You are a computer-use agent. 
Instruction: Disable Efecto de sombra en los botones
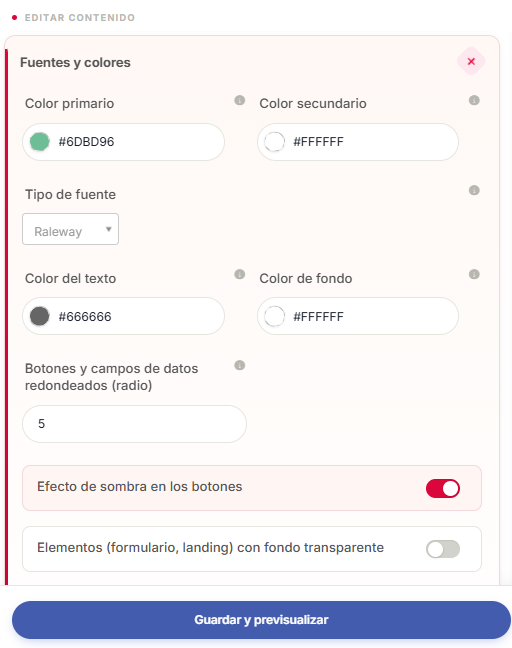(x=443, y=488)
